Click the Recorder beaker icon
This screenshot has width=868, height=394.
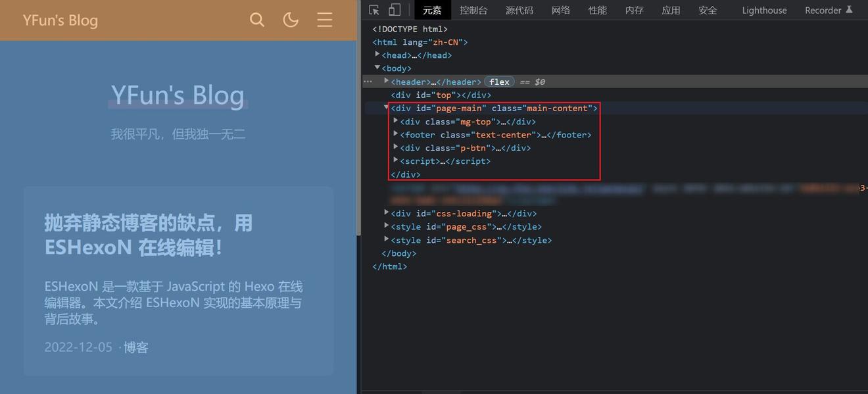click(849, 10)
